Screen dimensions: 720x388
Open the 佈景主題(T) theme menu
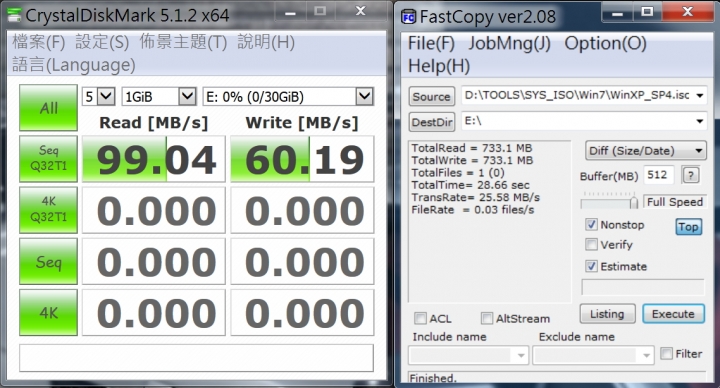183,42
